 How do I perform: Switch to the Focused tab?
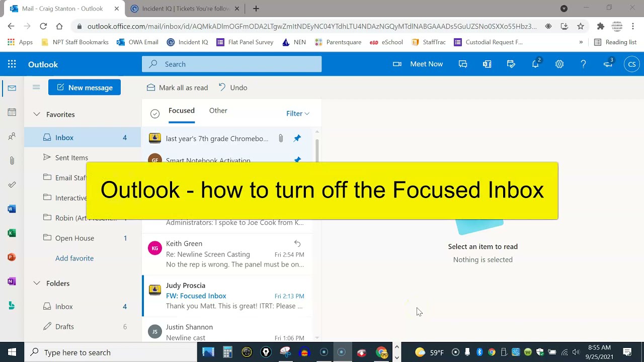click(182, 111)
